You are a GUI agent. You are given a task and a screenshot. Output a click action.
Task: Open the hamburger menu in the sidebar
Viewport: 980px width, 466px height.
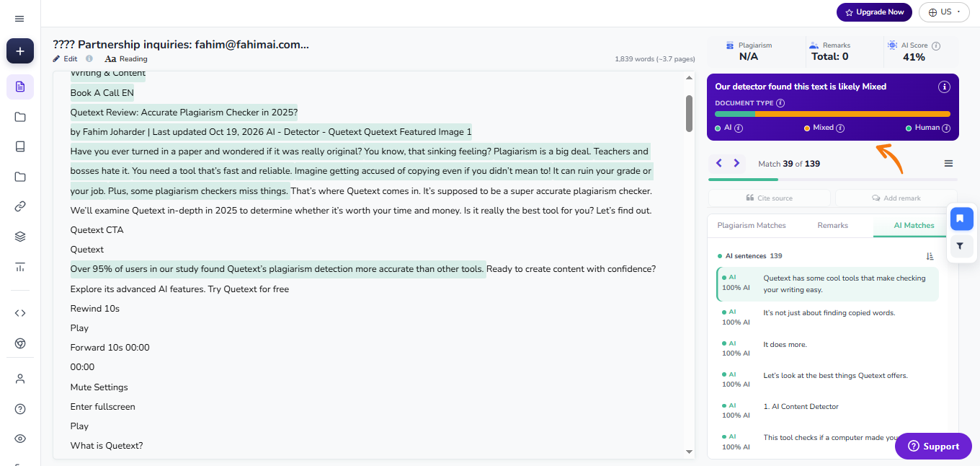19,19
